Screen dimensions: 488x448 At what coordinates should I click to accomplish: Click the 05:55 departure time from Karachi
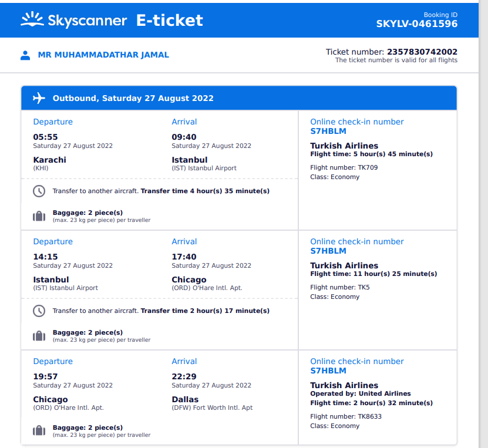[45, 137]
